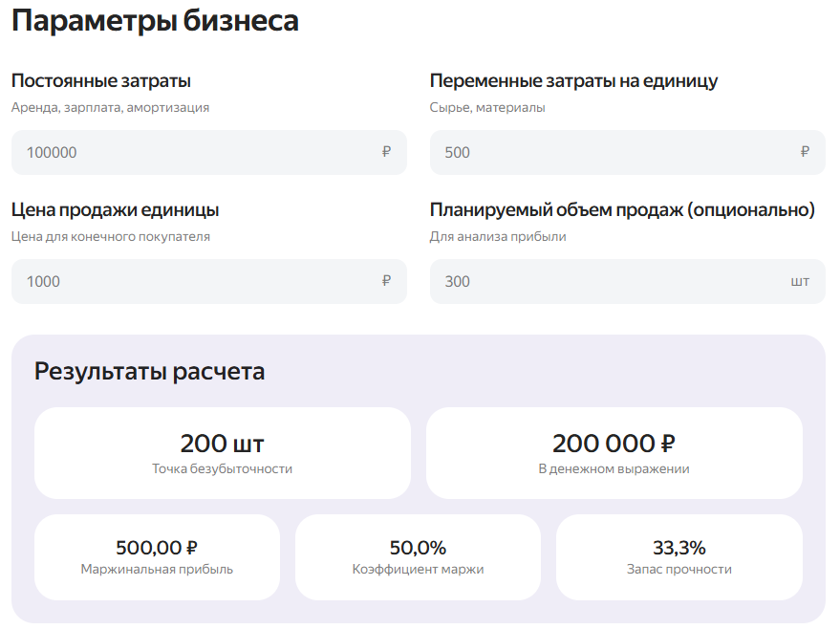
Task: Select the break-even point '200 шт' card
Action: pos(222,453)
